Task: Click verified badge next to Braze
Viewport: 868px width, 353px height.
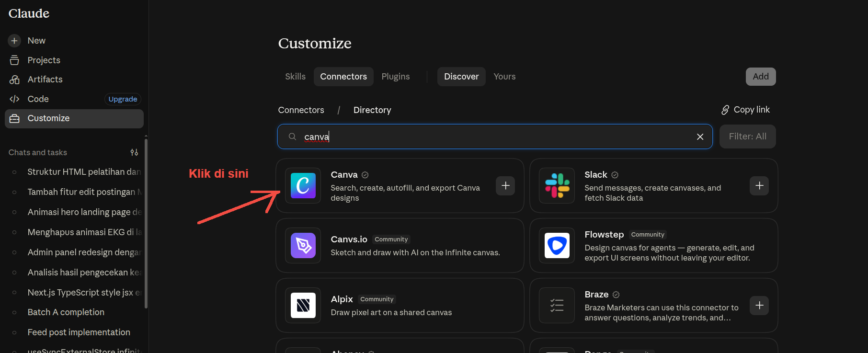Action: click(616, 295)
